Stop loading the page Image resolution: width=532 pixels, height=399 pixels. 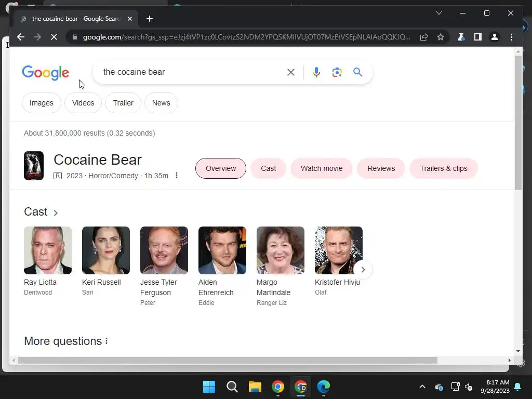click(54, 37)
